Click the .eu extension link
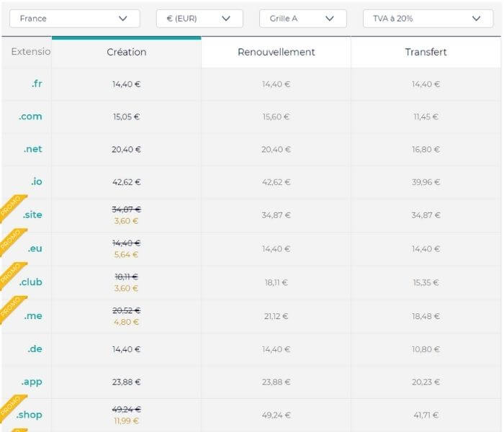504x432 pixels. click(x=35, y=248)
